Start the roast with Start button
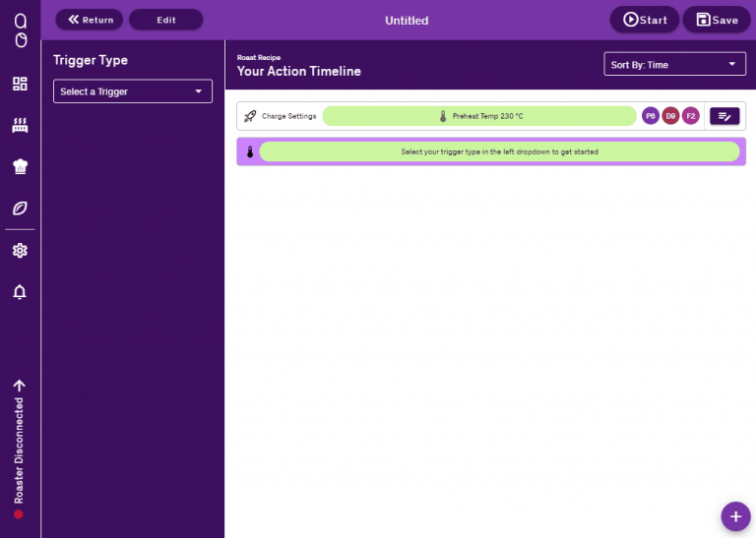This screenshot has width=756, height=538. coord(645,20)
